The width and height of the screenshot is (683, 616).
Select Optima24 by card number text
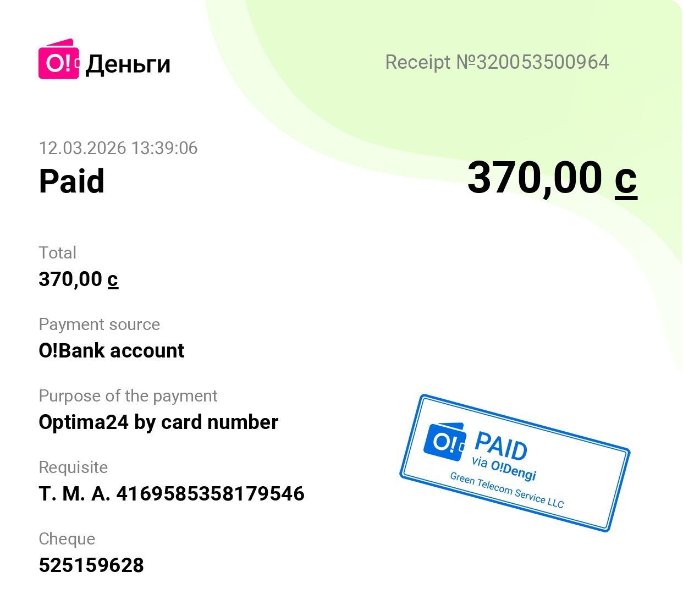(158, 422)
